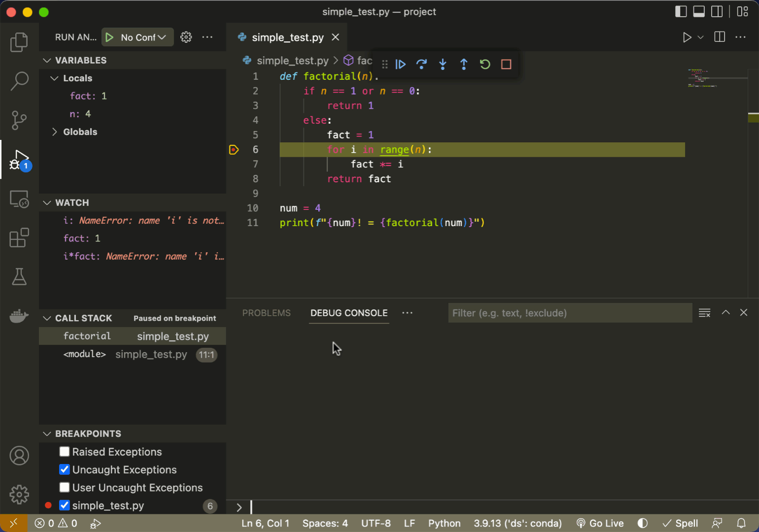This screenshot has height=532, width=759.
Task: Select the factorial call stack frame
Action: [132, 336]
